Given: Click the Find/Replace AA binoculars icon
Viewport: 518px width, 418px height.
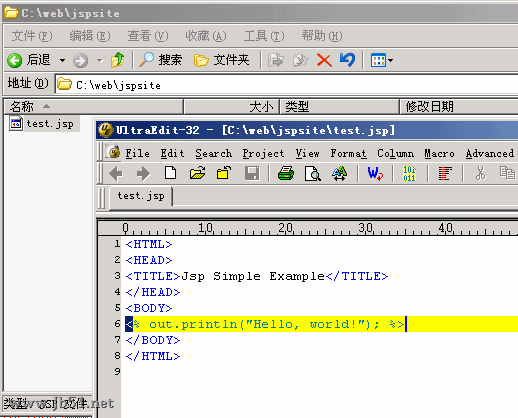Looking at the screenshot, I should 340,173.
